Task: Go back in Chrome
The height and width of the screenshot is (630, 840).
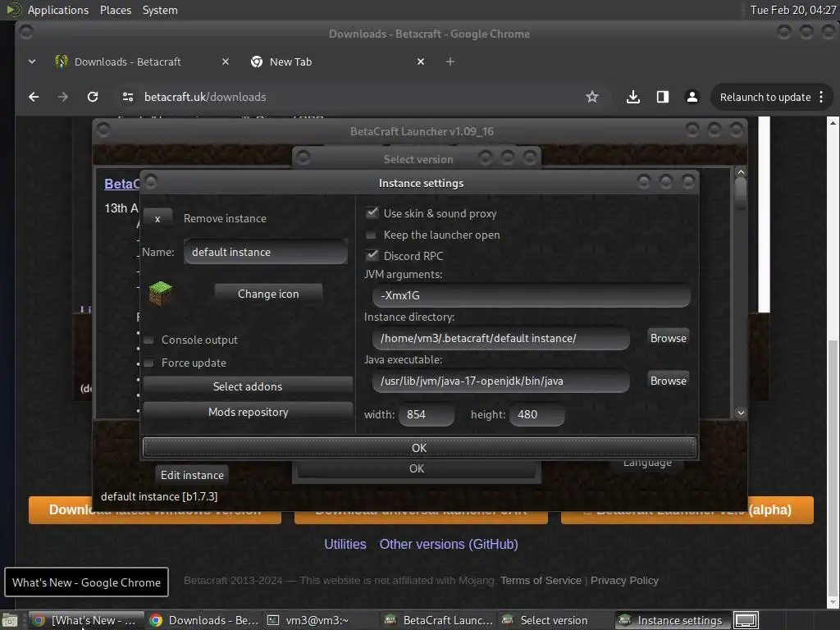Action: (34, 97)
